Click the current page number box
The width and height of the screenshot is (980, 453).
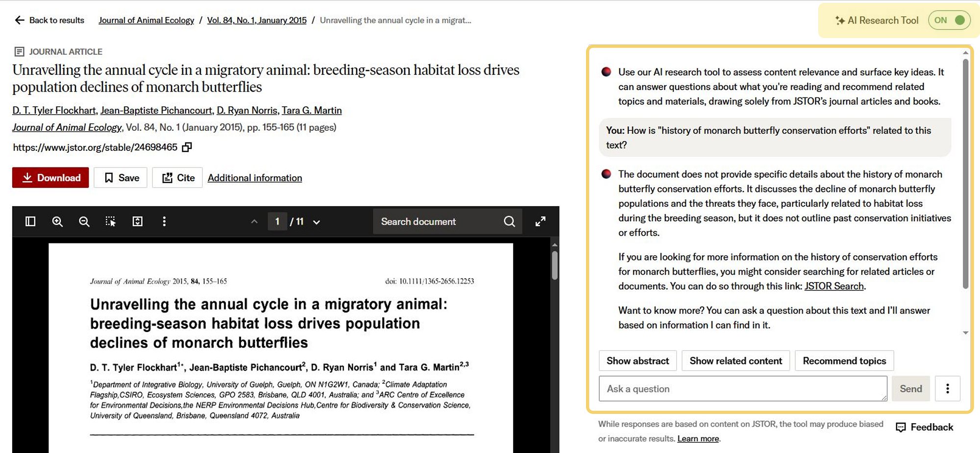click(x=277, y=221)
